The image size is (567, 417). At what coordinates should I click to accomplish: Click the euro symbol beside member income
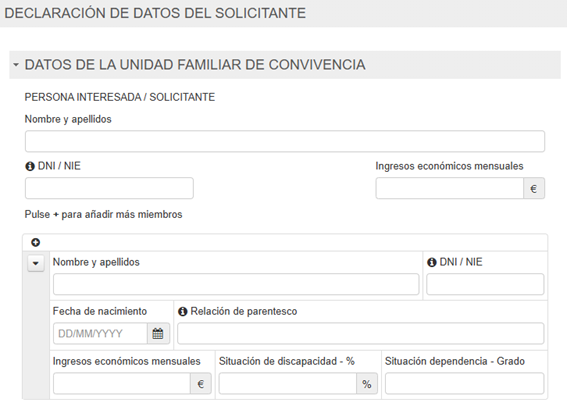pos(201,384)
